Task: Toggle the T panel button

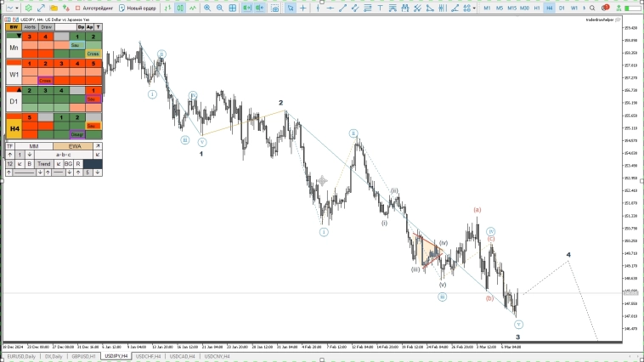Action: (98, 27)
